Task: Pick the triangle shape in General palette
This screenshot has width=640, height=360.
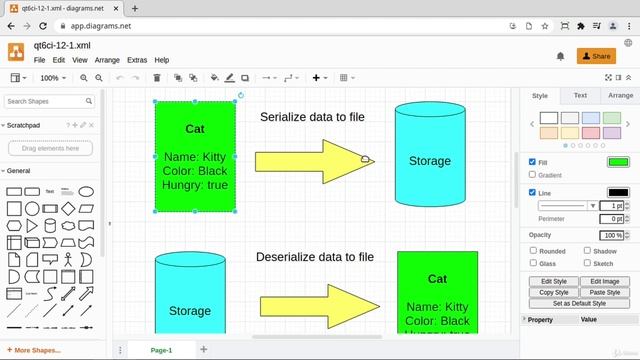Action: coord(32,226)
